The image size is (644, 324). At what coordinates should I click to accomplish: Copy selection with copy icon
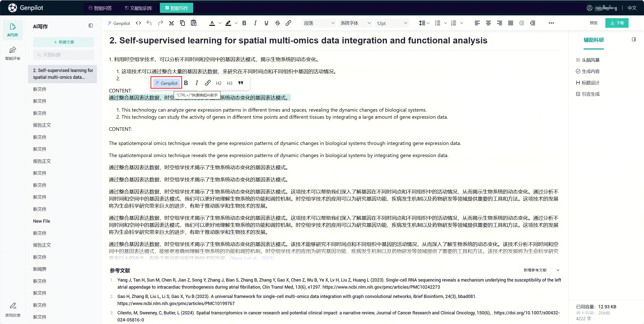[182, 23]
